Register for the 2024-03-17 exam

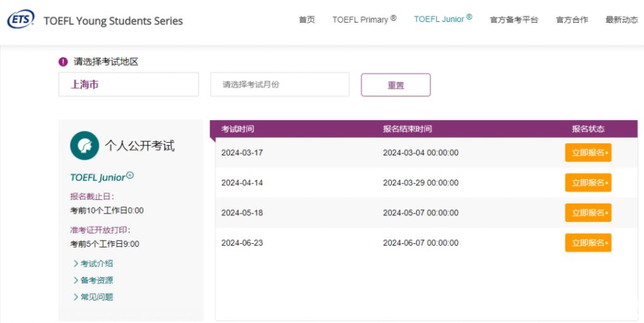click(588, 153)
